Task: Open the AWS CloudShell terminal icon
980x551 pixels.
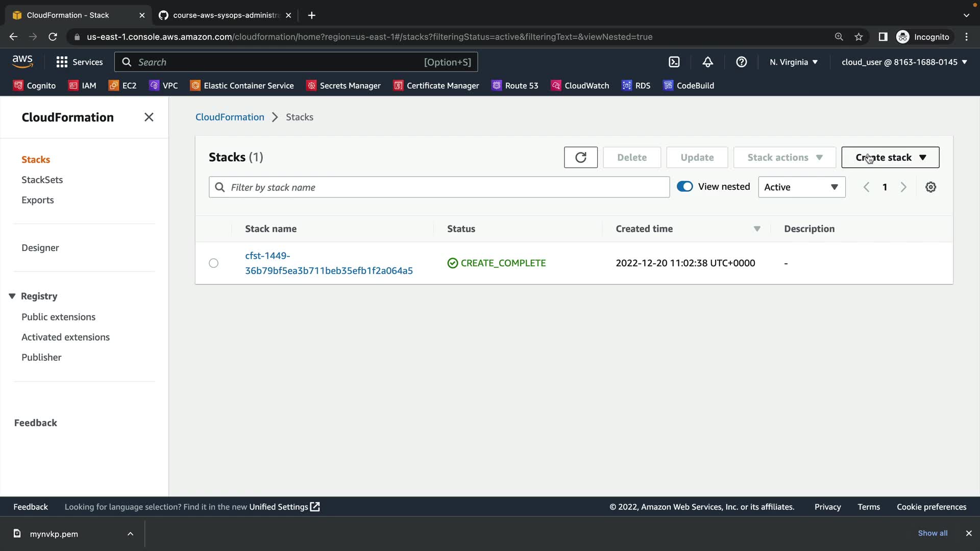Action: coord(674,62)
